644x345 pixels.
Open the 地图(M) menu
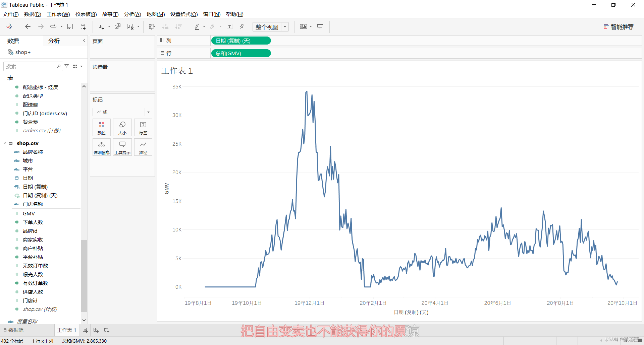[156, 14]
